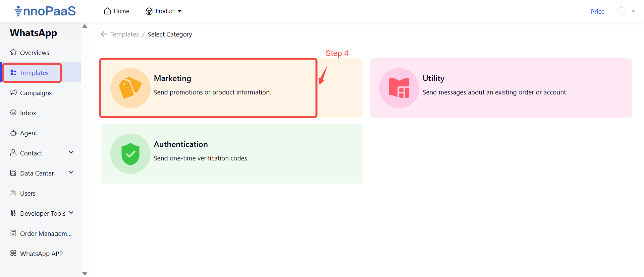Select Overviews in the sidebar
The width and height of the screenshot is (644, 277).
pyautogui.click(x=40, y=53)
